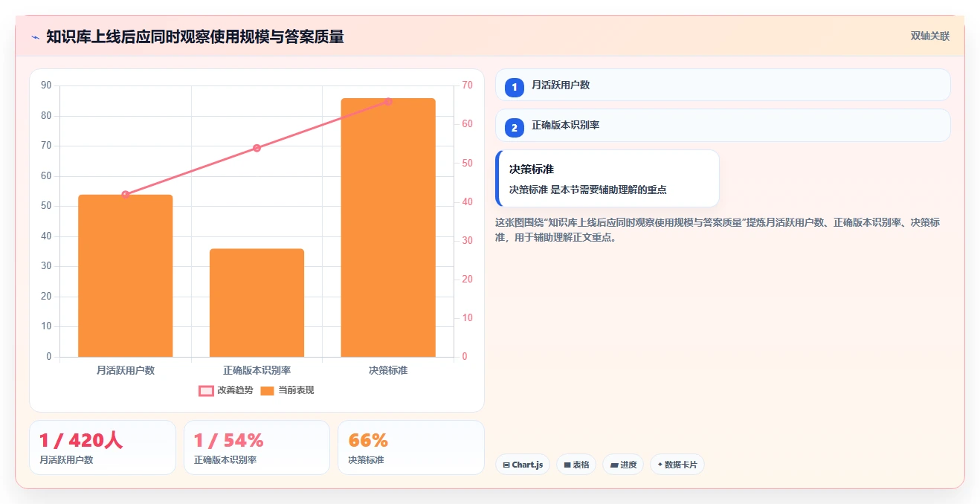This screenshot has width=980, height=504.
Task: Click the number 1 badge icon
Action: 515,88
